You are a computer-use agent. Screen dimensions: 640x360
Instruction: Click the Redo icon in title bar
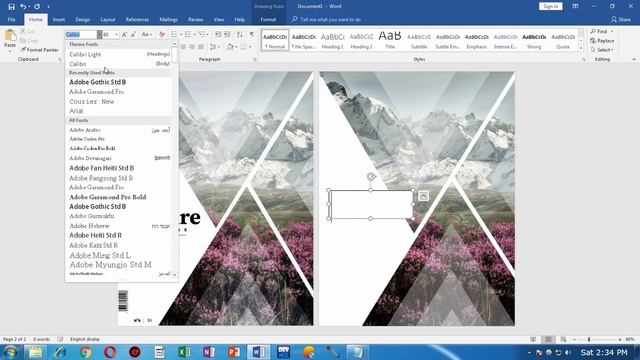37,7
